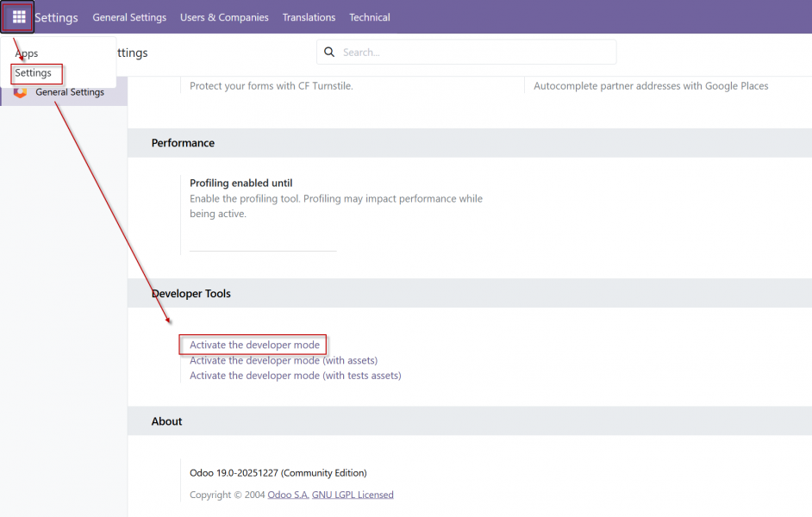Click the Settings title in navbar

point(56,17)
